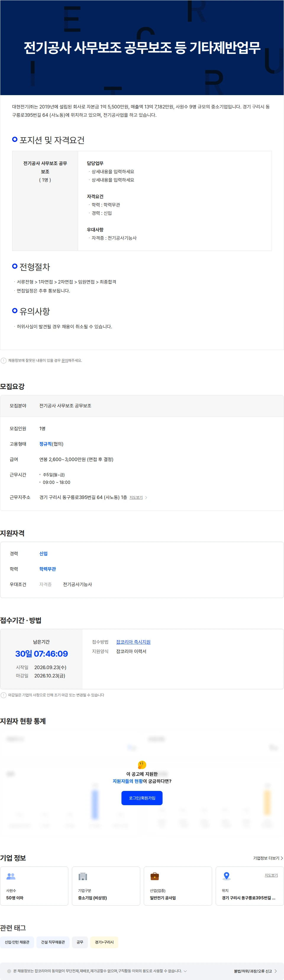Click the 기업구분 building icon
This screenshot has height=980, width=284.
pos(83,876)
